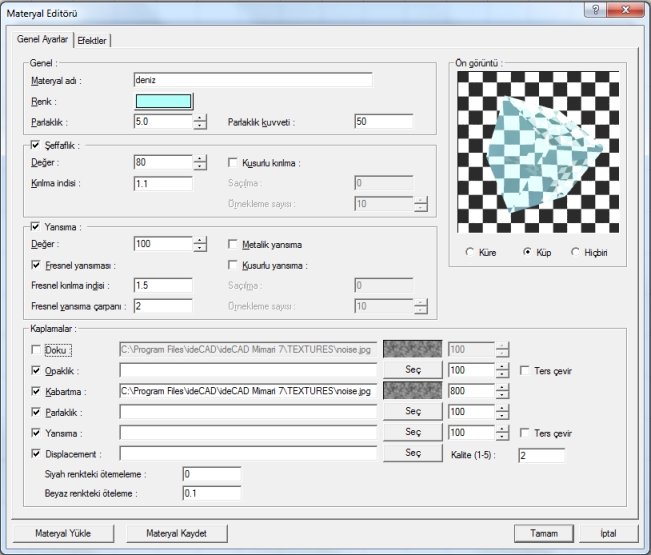Enable the Kusurlu yansıma checkbox
This screenshot has width=651, height=555.
[x=233, y=265]
